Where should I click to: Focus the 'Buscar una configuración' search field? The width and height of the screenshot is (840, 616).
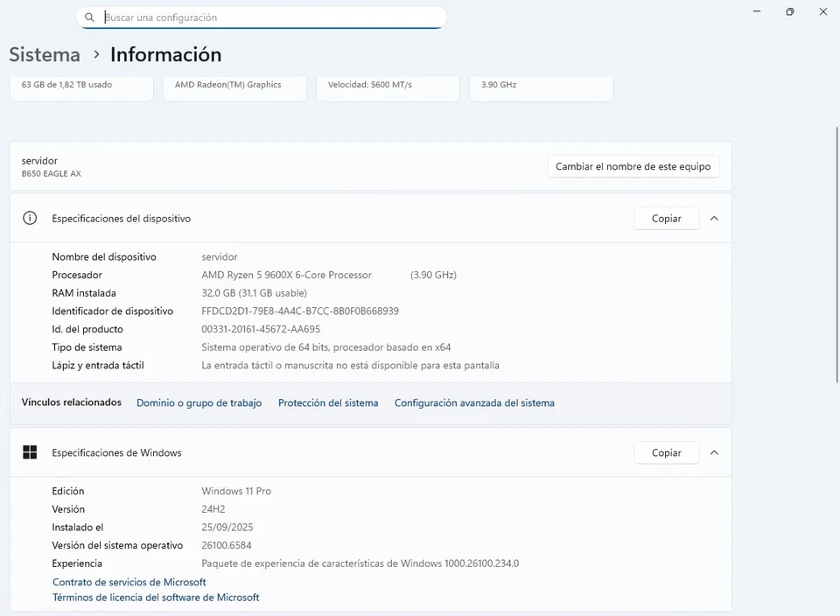(x=271, y=17)
